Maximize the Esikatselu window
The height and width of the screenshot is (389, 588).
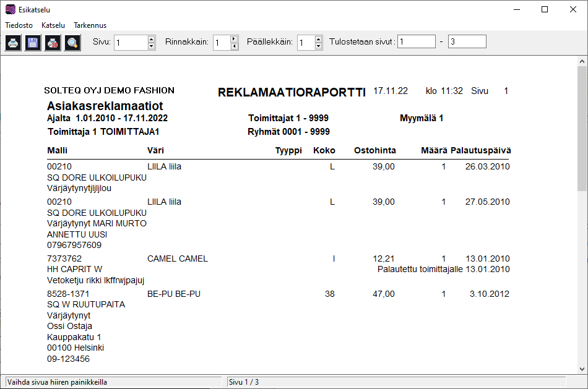[545, 9]
